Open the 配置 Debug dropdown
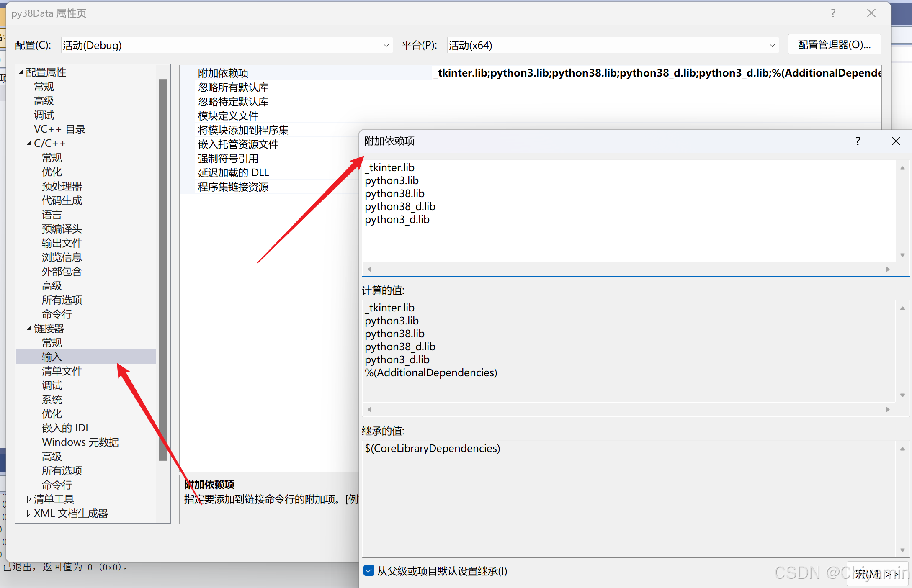Image resolution: width=912 pixels, height=588 pixels. (x=386, y=45)
